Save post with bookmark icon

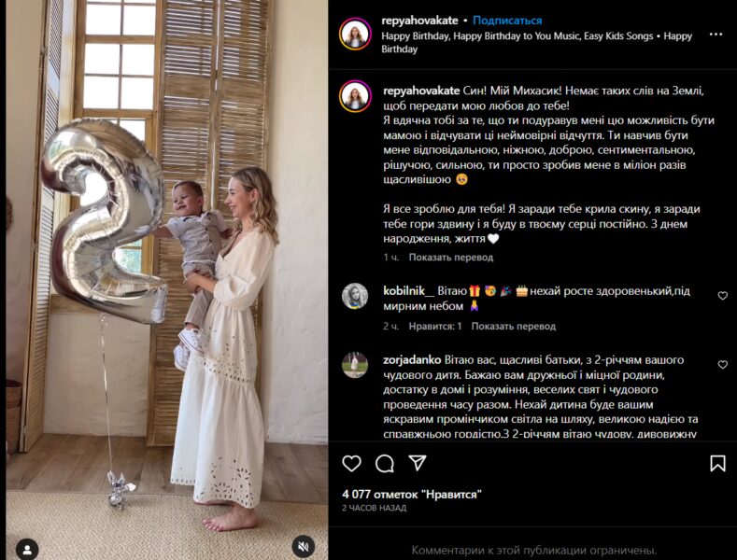tap(717, 464)
